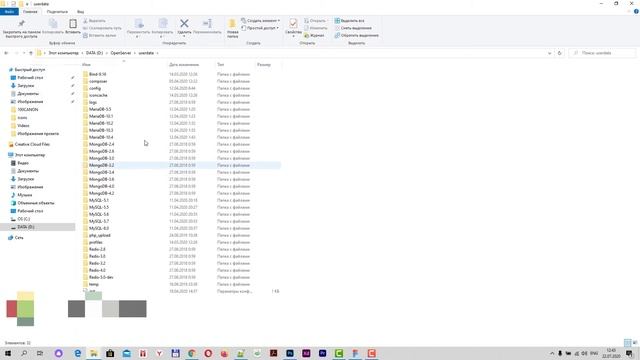This screenshot has width=640, height=360.
Task: Click the Back navigation arrow
Action: pos(6,53)
